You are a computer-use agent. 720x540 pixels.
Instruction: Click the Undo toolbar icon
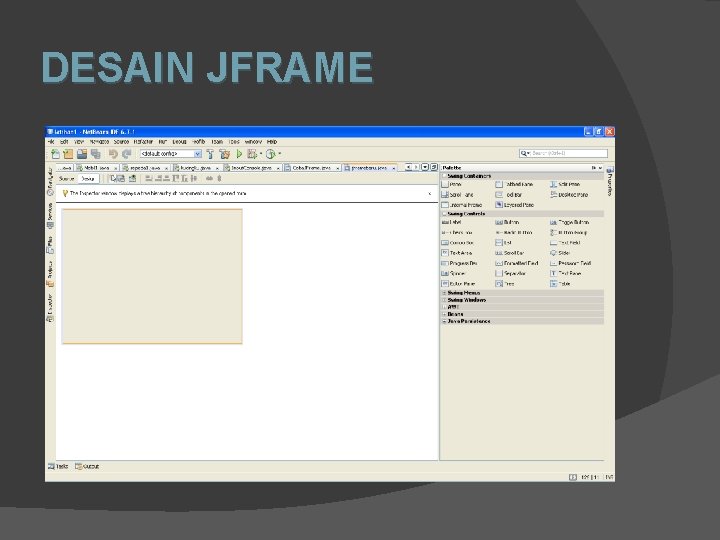point(113,154)
